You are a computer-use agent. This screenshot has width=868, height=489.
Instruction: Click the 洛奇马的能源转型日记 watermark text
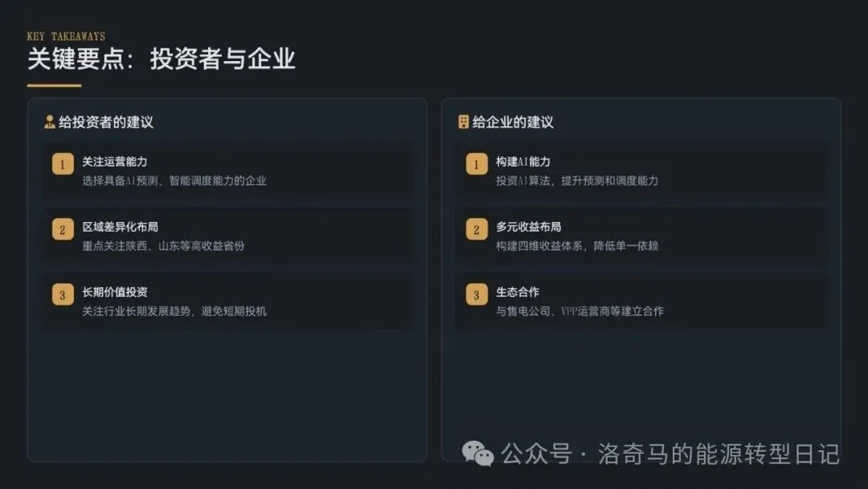pyautogui.click(x=719, y=454)
